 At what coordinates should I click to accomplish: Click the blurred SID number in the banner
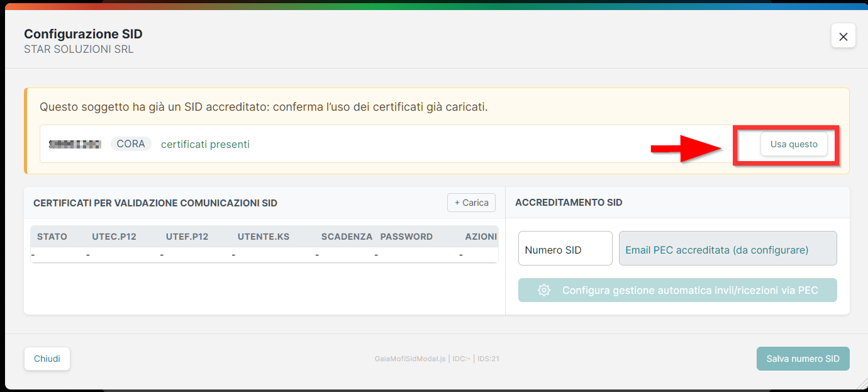click(x=75, y=144)
